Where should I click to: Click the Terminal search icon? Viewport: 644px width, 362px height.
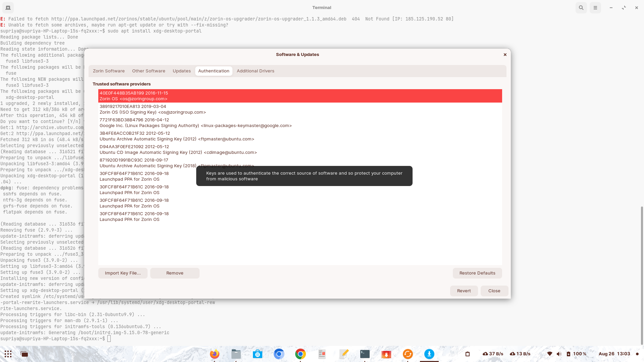[x=581, y=7]
